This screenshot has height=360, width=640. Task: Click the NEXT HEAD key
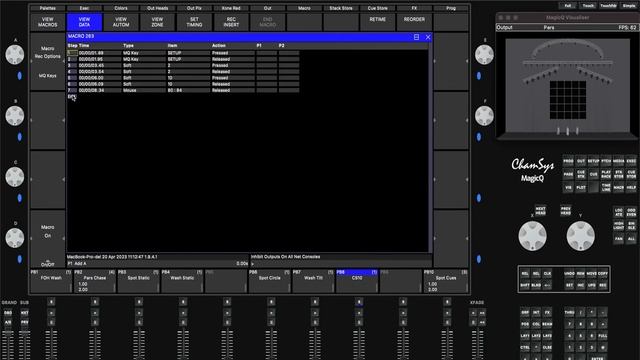[x=540, y=211]
